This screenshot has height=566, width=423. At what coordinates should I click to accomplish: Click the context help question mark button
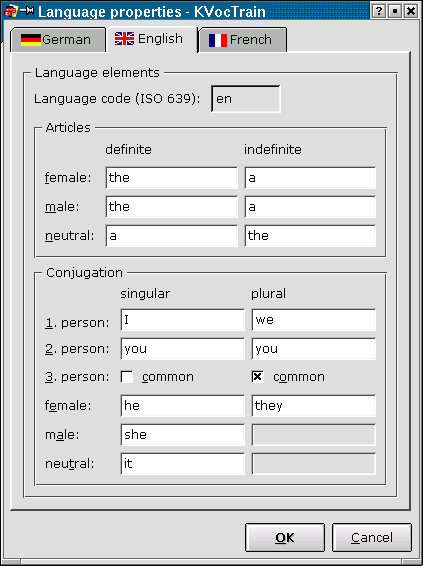click(378, 11)
